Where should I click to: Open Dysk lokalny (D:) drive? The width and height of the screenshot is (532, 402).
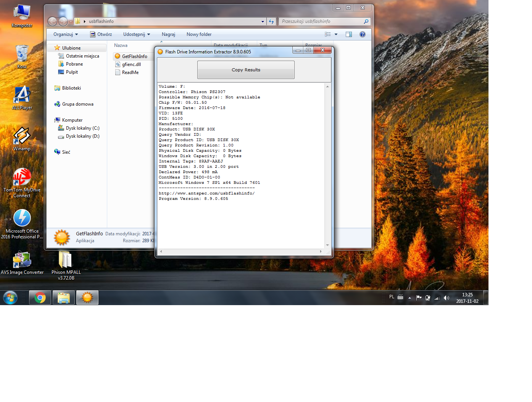click(x=79, y=136)
